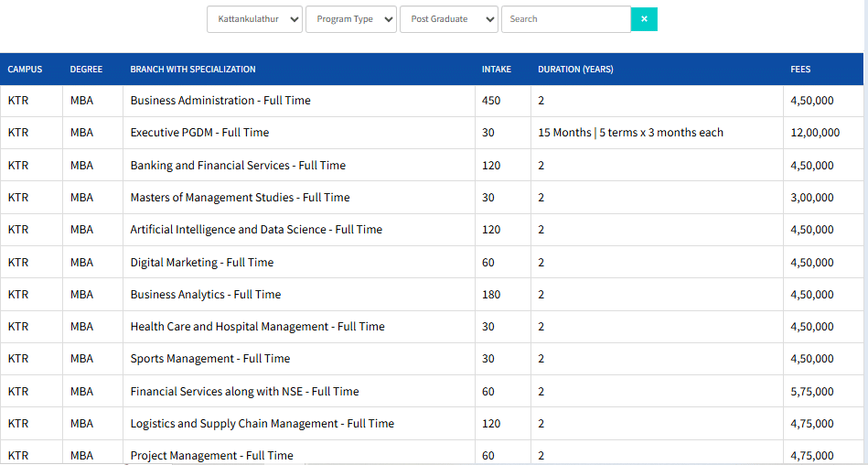Open the Post Graduate level dropdown

click(448, 19)
